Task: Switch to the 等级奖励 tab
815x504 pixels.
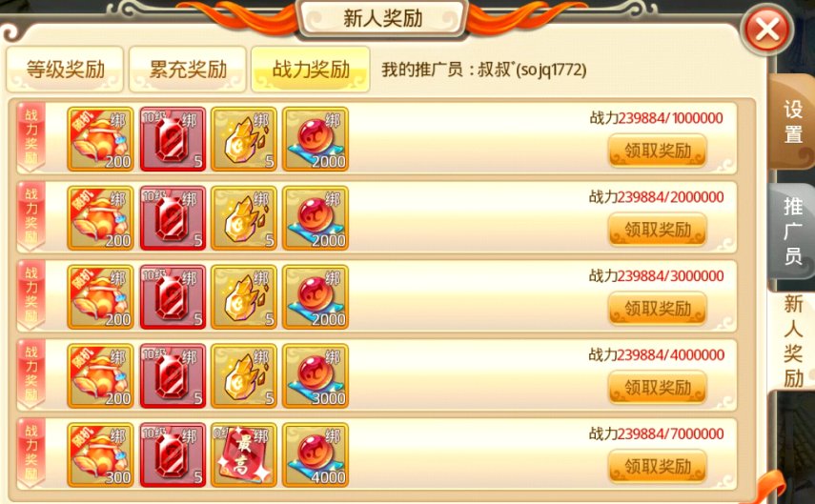Action: coord(65,70)
